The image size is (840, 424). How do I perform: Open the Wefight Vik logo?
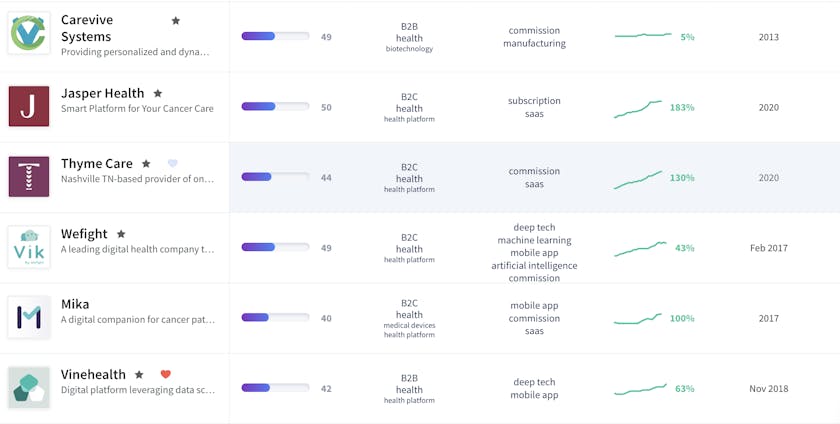(x=28, y=247)
